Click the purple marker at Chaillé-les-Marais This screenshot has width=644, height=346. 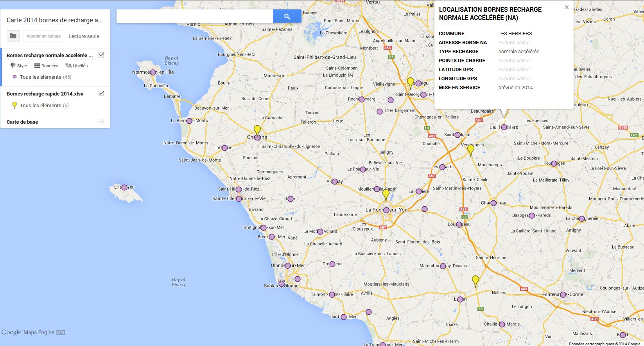click(x=502, y=324)
